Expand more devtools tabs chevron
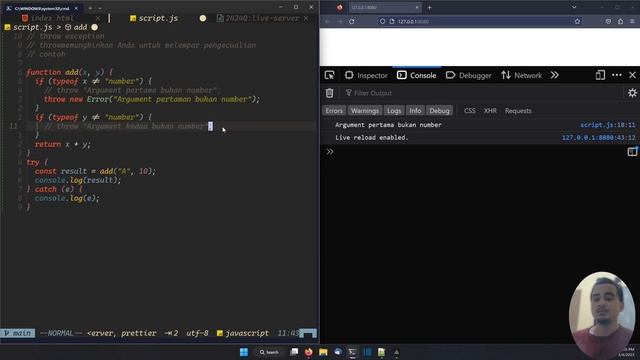 (554, 75)
